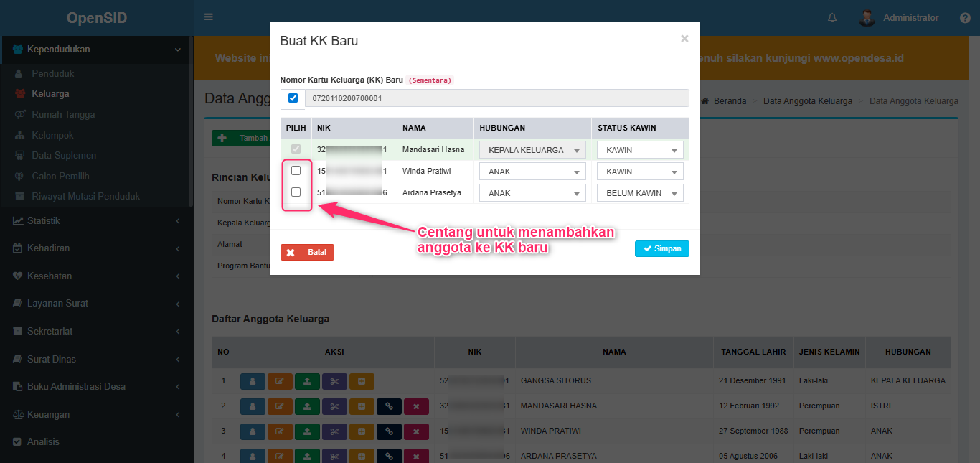
Task: Open the notifications bell icon
Action: [x=832, y=18]
